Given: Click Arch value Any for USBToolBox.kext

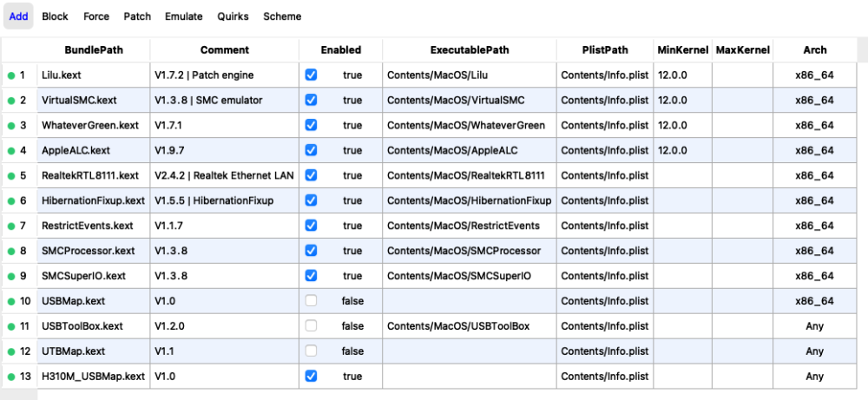Looking at the screenshot, I should 815,326.
